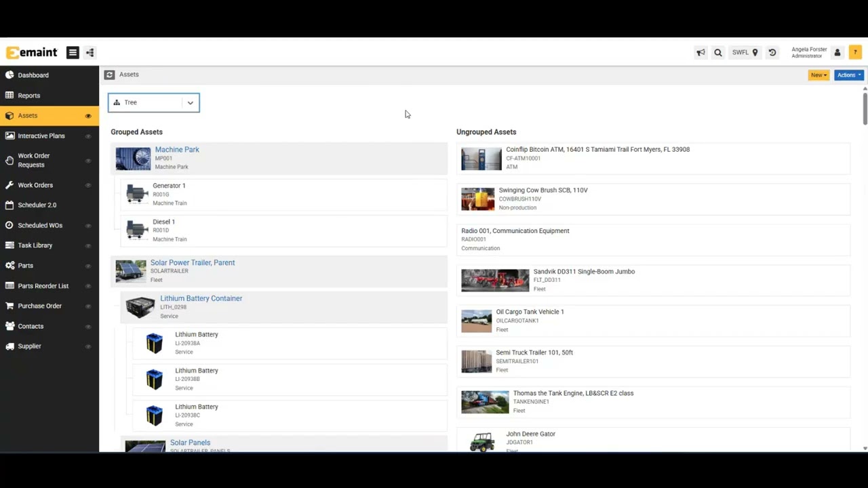
Task: Toggle eye icon next to Parts
Action: click(88, 266)
